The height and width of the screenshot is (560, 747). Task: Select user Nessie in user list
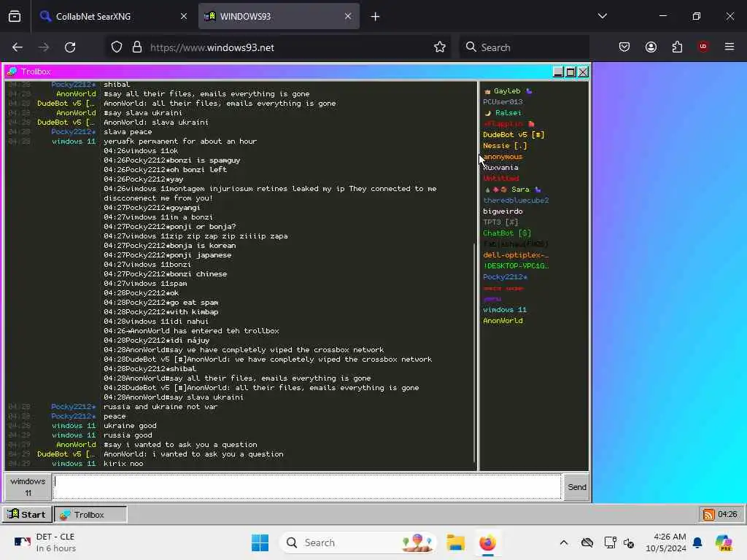tap(505, 146)
